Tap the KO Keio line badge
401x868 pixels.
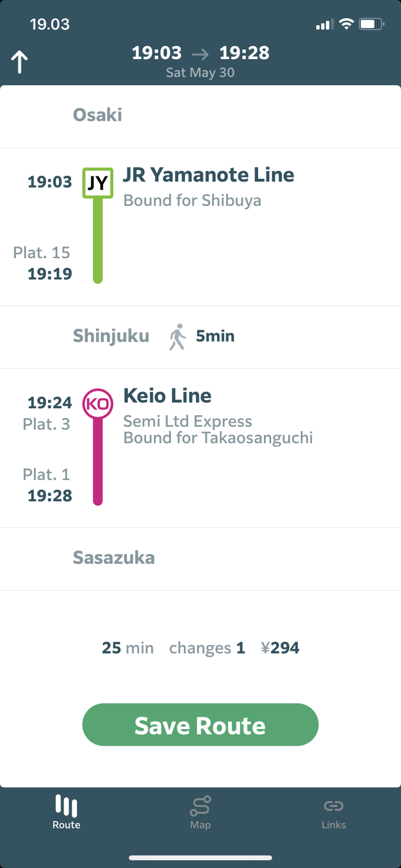(x=98, y=404)
